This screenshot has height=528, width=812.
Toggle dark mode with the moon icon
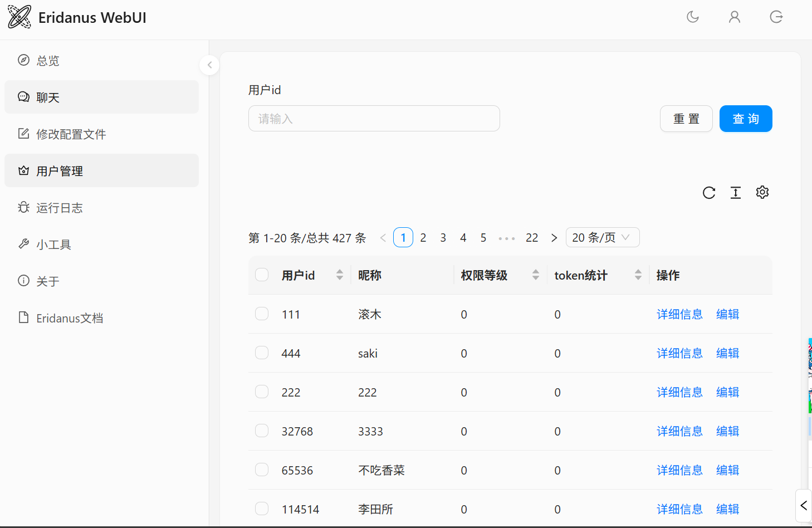[693, 17]
